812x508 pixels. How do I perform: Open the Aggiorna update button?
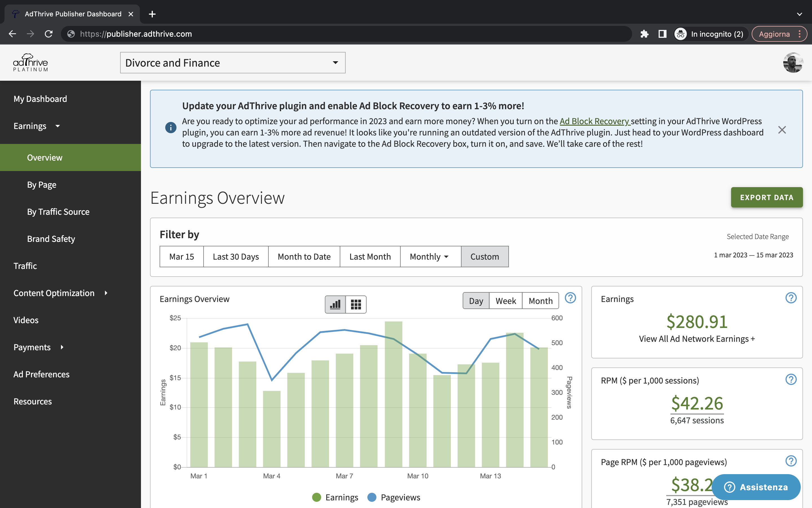(x=779, y=34)
